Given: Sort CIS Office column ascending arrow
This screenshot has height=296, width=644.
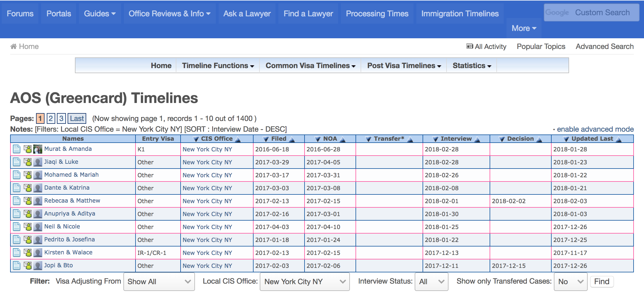Looking at the screenshot, I should 238,139.
